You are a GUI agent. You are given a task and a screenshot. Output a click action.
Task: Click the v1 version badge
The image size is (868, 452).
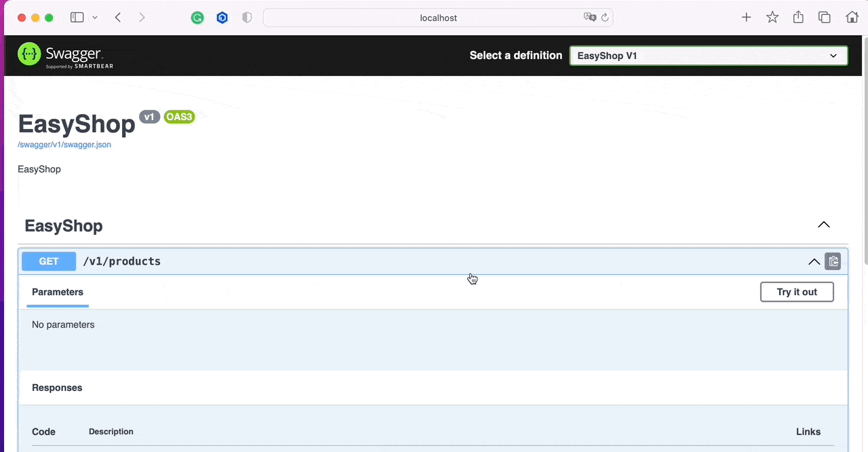click(149, 117)
